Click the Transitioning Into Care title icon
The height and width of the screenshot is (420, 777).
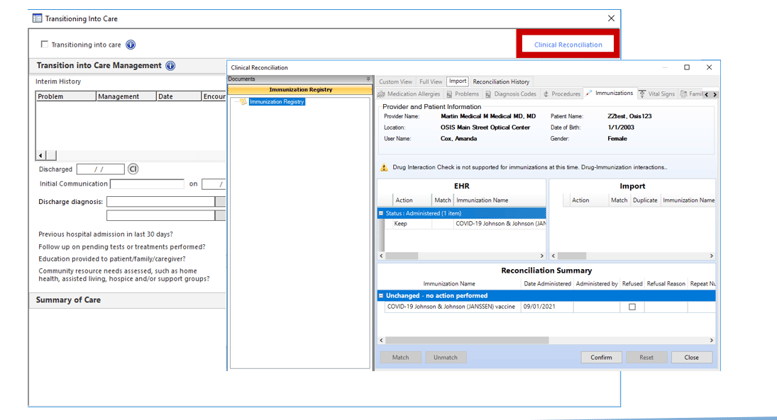point(37,18)
